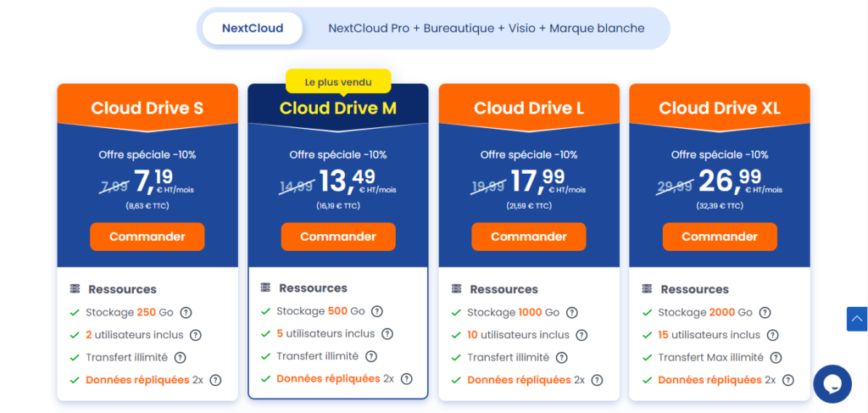Image resolution: width=868 pixels, height=413 pixels.
Task: Open the live chat bubble
Action: (832, 383)
